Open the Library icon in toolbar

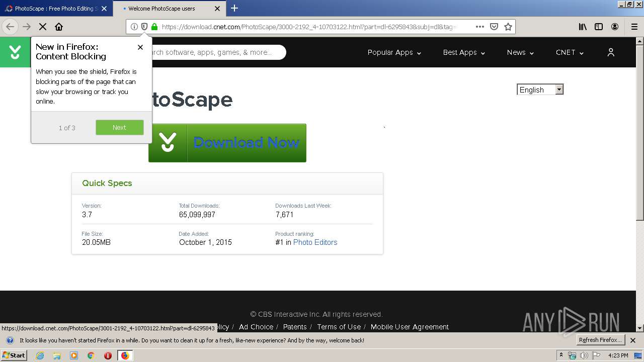tap(583, 27)
